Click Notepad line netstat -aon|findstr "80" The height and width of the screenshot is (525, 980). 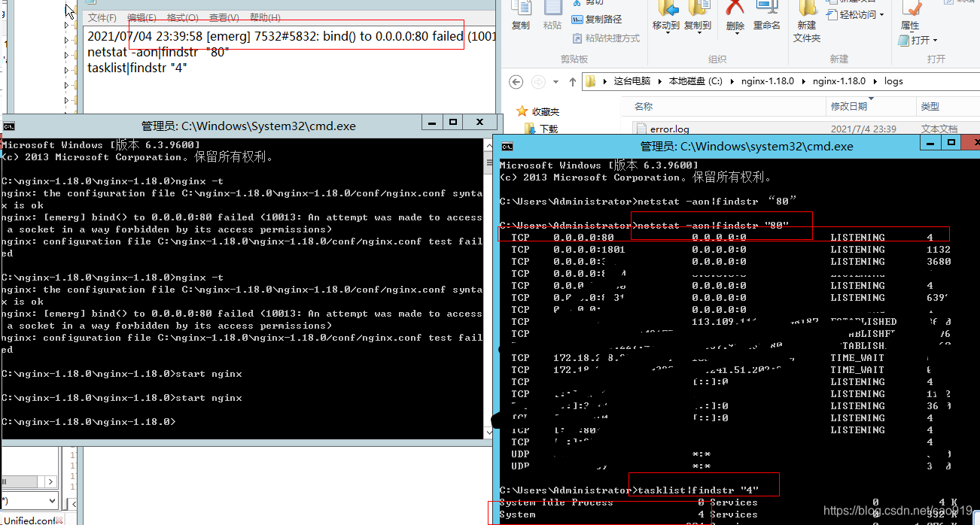(x=158, y=53)
